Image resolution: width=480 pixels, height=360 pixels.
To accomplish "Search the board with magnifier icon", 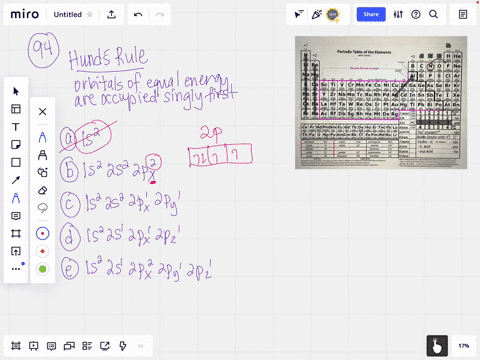I will coord(433,14).
